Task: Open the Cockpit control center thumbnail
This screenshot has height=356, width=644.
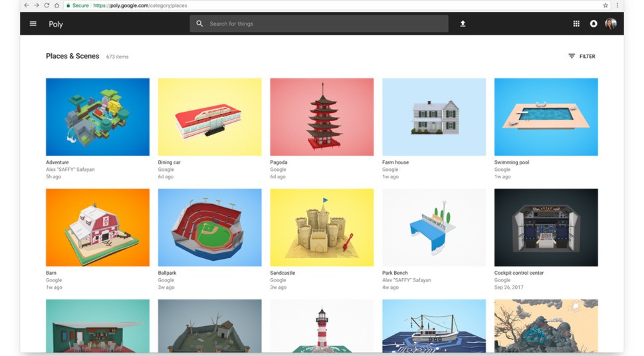Action: pyautogui.click(x=546, y=228)
